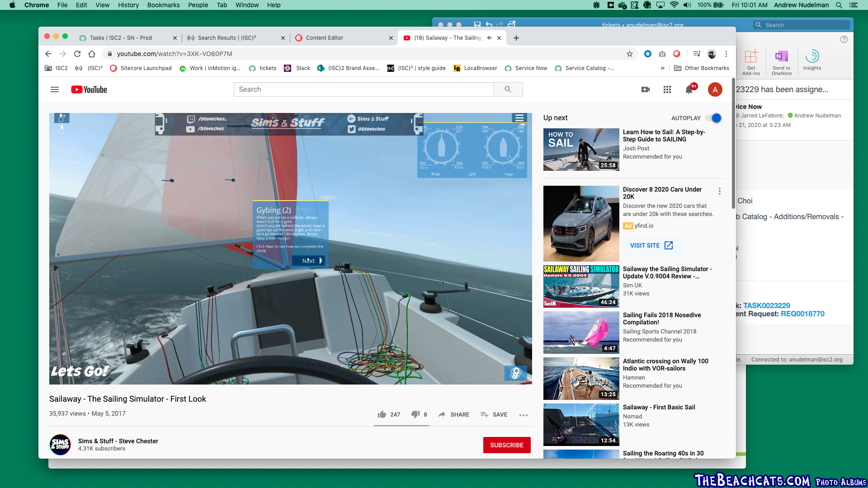868x488 pixels.
Task: Click the Sims & Stuff channel avatar icon
Action: [60, 445]
